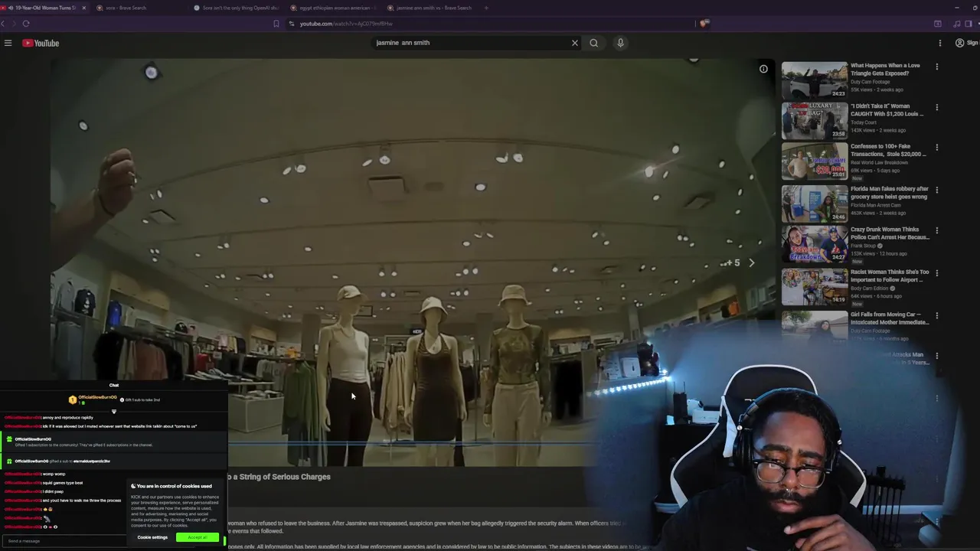
Task: Skip ahead with the +5 forward arrow
Action: (751, 262)
